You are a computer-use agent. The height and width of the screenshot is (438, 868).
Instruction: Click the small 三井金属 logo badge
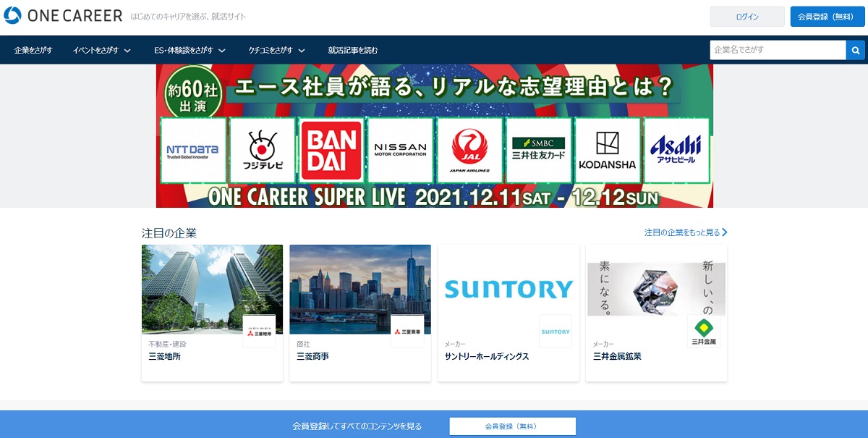[704, 332]
